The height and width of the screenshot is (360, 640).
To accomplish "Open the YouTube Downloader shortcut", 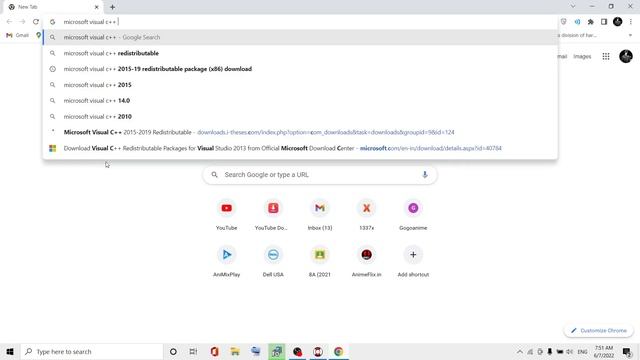I will pyautogui.click(x=273, y=215).
